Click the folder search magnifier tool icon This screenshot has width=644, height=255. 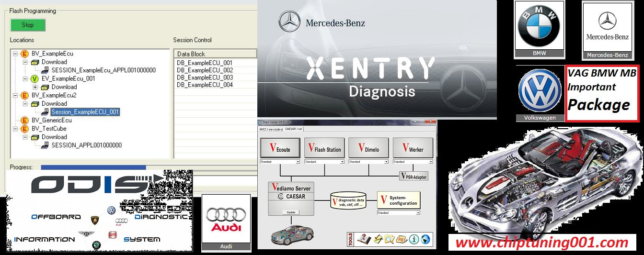pos(389,239)
